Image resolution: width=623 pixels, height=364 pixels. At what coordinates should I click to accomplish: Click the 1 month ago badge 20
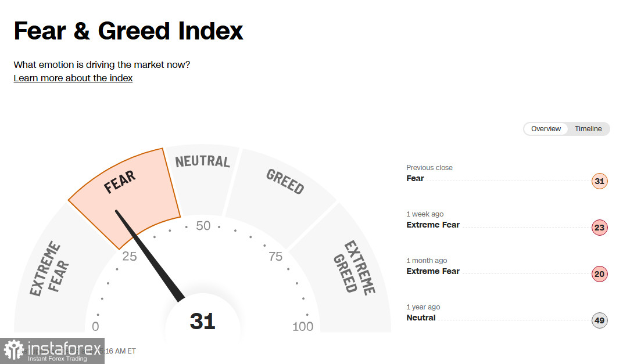(x=599, y=274)
